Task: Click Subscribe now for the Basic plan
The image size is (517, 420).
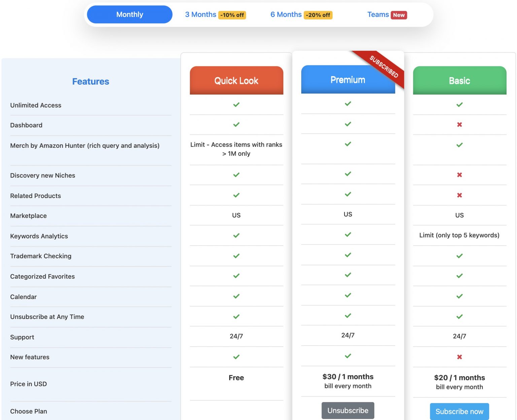Action: pos(459,411)
